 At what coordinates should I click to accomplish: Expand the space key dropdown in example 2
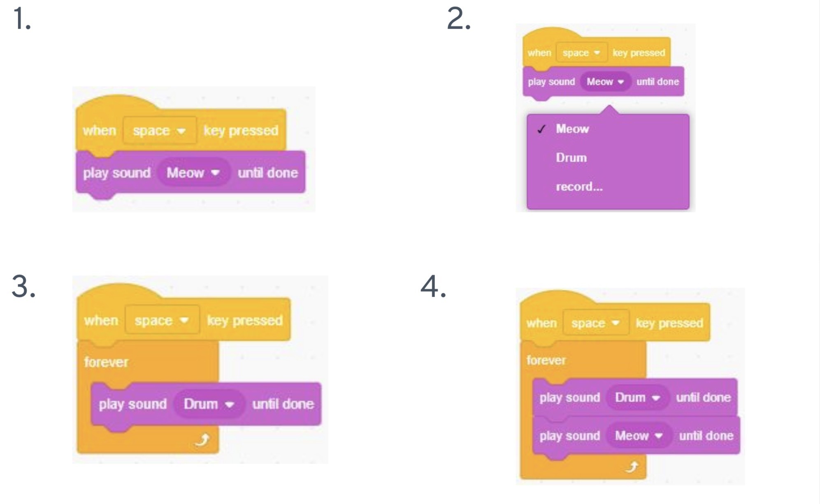581,53
